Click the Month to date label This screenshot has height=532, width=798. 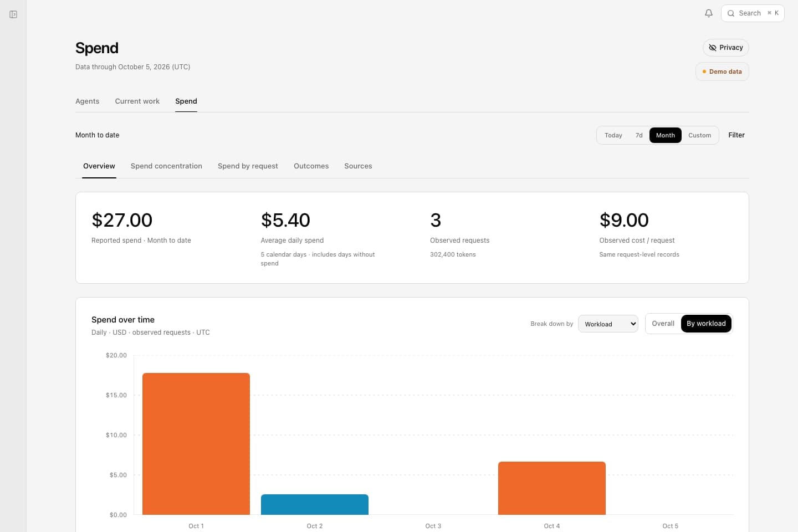pyautogui.click(x=98, y=135)
